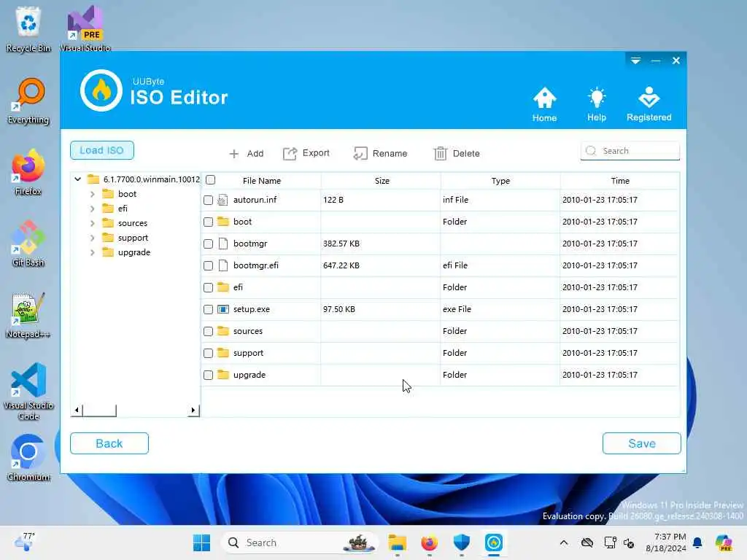Click the bootmgr.efi file icon
This screenshot has height=560, width=747.
click(222, 265)
